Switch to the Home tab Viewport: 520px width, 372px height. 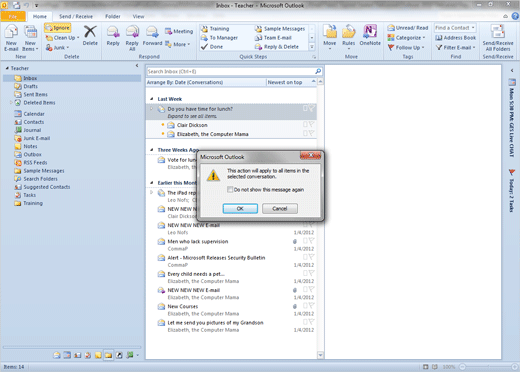pos(40,16)
